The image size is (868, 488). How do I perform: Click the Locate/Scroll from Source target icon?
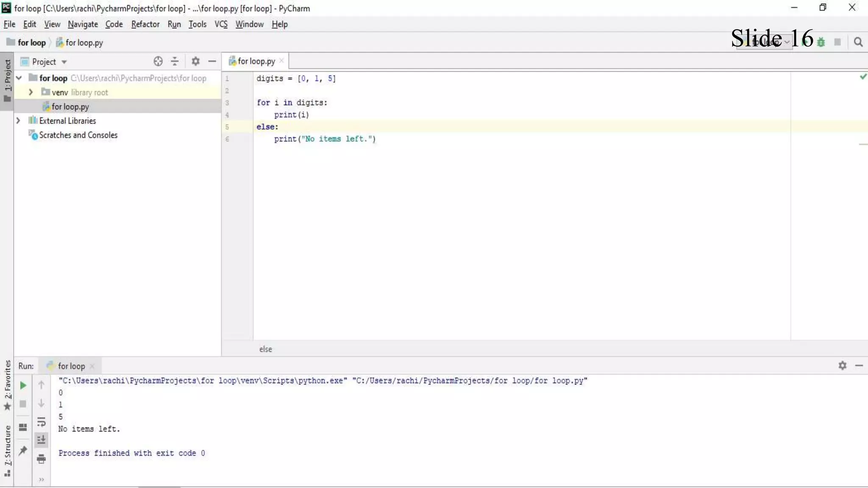click(158, 61)
